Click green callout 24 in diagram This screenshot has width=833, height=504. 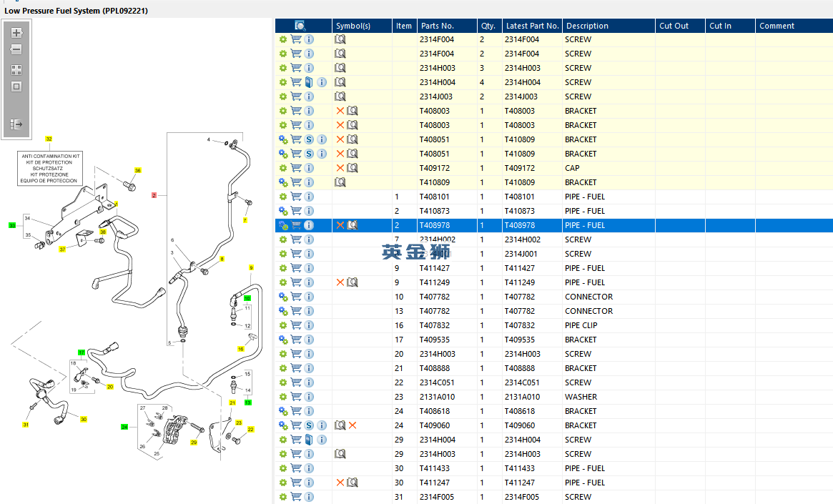(124, 428)
